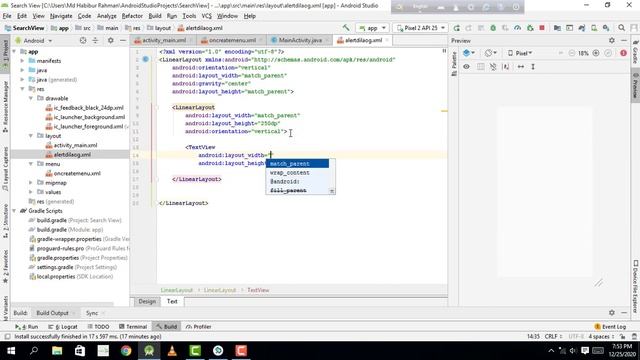This screenshot has width=640, height=360.
Task: Expand the manifests folder
Action: pos(22,61)
